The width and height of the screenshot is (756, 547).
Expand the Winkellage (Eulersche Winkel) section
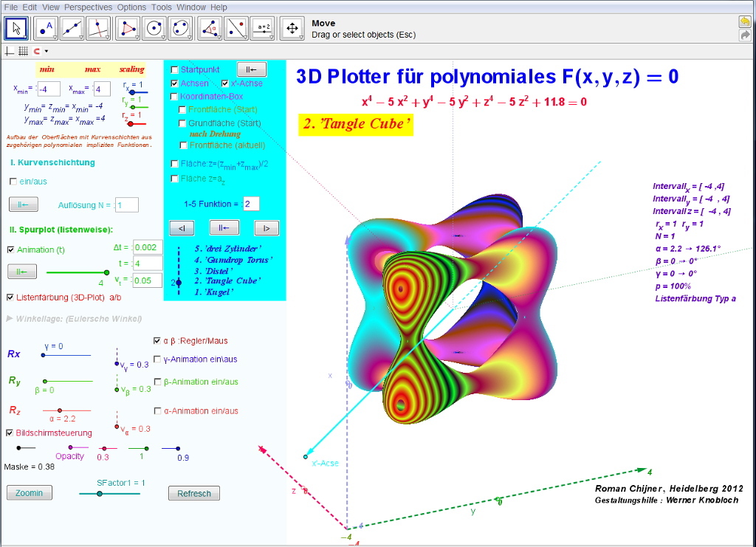(x=10, y=319)
